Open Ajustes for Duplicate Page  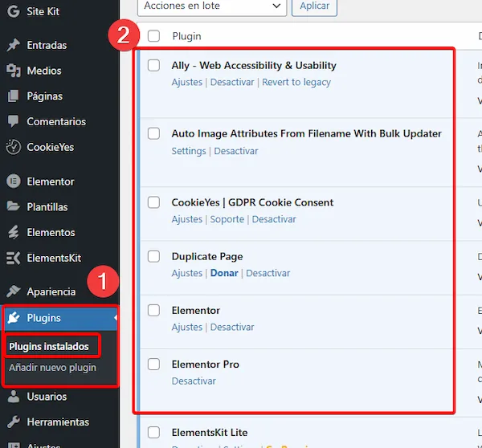click(x=187, y=273)
